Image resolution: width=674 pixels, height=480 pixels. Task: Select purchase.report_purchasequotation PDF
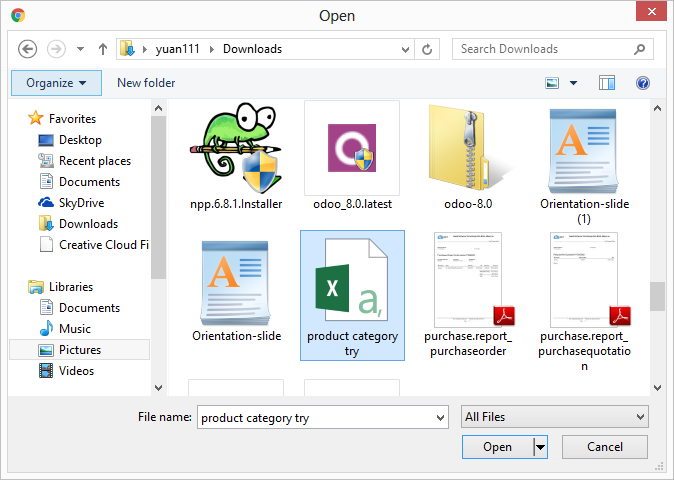coord(584,303)
